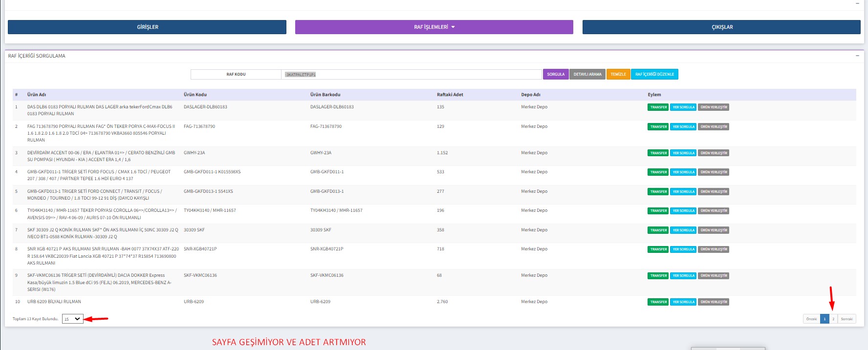Open the GİRİŞLER section
The width and height of the screenshot is (868, 350).
point(147,27)
